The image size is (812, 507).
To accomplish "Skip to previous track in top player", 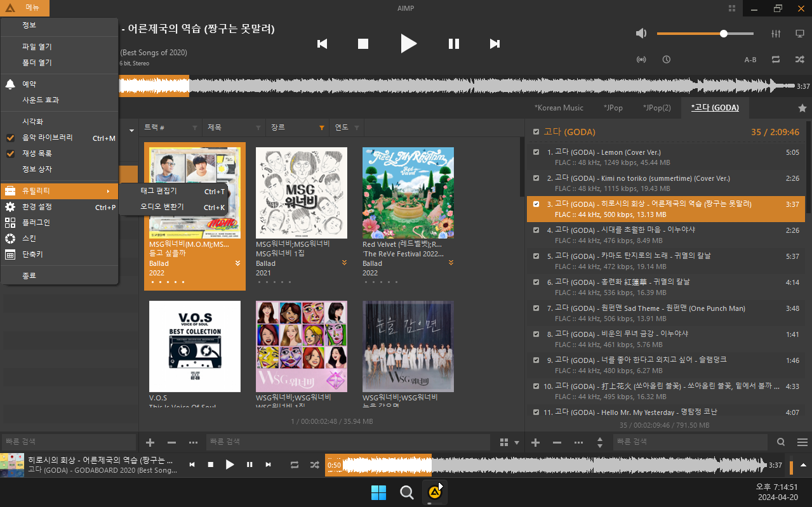I will pos(323,44).
